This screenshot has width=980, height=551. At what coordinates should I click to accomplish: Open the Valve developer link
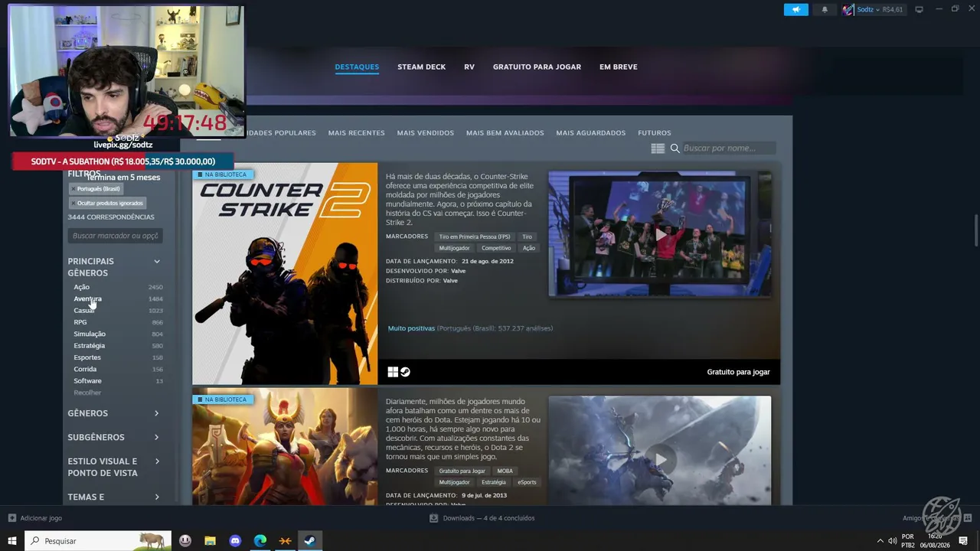pyautogui.click(x=458, y=271)
